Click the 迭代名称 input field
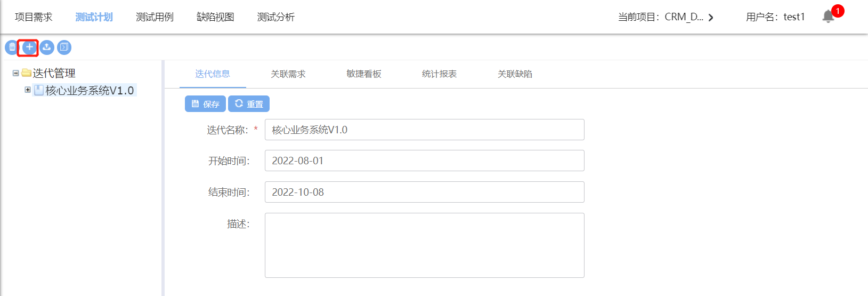The height and width of the screenshot is (296, 868). [x=424, y=130]
